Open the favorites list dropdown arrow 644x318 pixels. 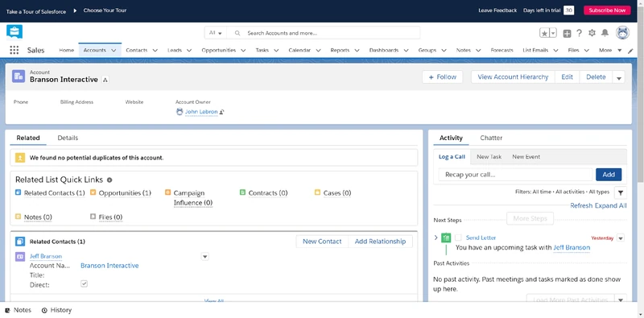point(553,34)
